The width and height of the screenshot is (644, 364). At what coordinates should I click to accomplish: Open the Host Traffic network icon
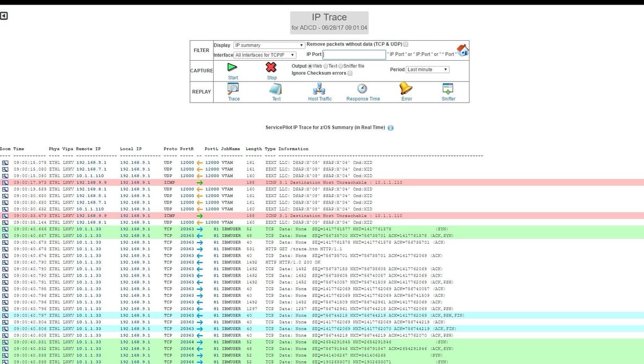[x=319, y=89]
